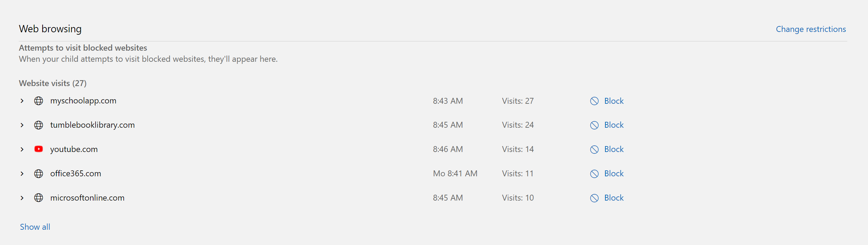This screenshot has width=868, height=245.
Task: Expand the office365.com row chevron
Action: tap(22, 174)
